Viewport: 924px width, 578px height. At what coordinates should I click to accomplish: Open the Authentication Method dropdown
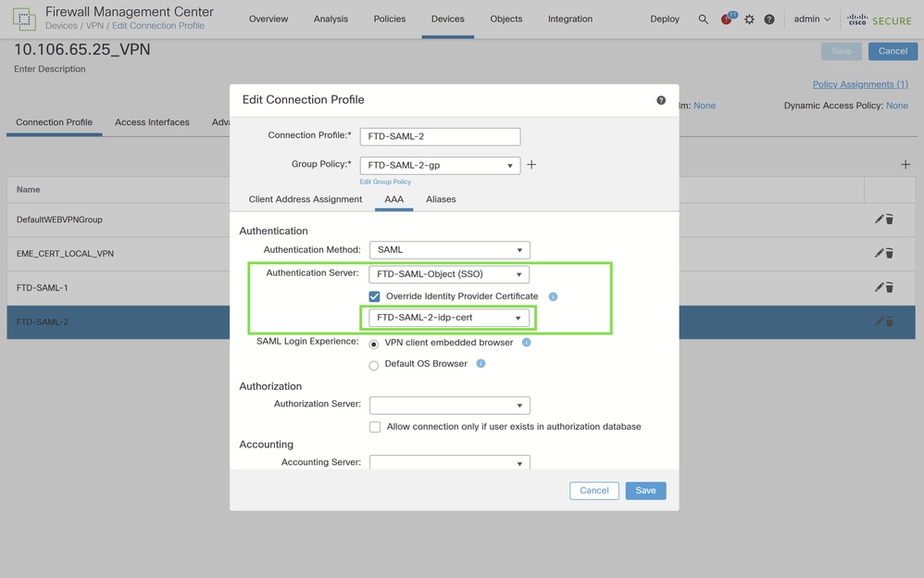coord(450,250)
